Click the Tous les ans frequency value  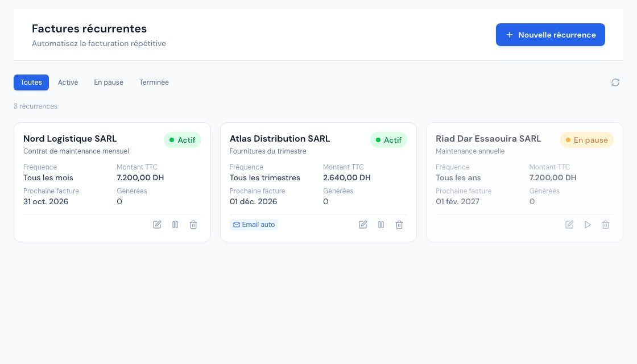coord(458,177)
